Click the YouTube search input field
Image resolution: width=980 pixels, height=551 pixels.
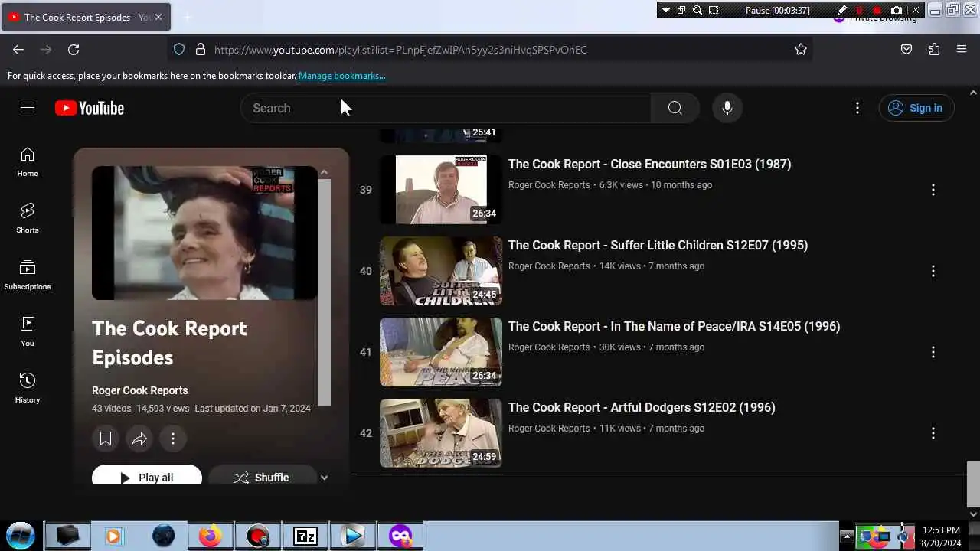446,108
